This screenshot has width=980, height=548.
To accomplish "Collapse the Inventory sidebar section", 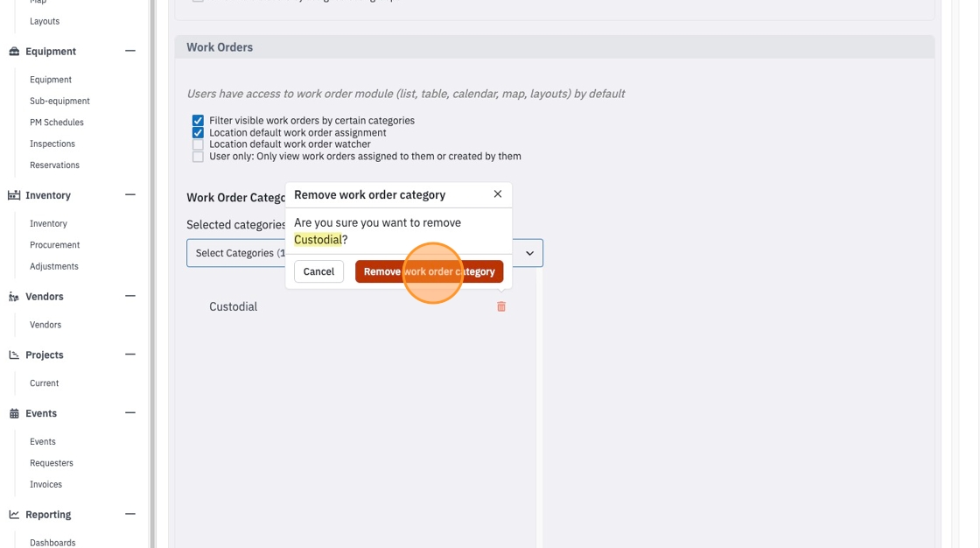I will point(130,194).
